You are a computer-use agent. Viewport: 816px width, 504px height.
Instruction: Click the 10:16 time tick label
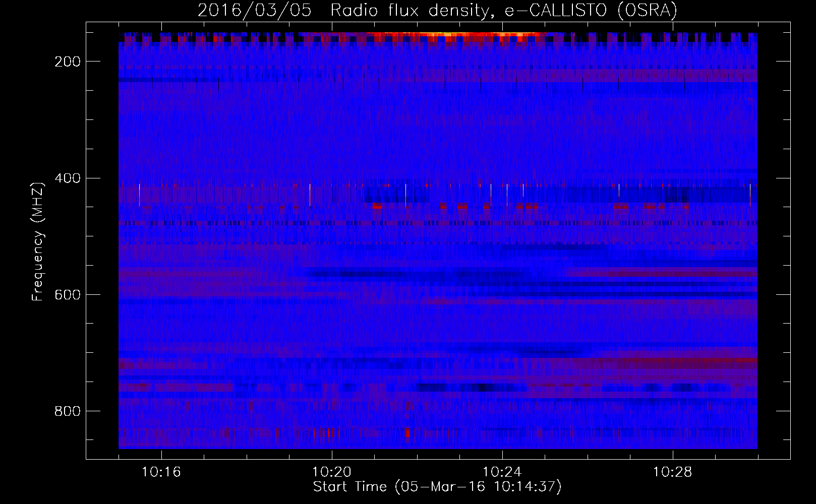[x=161, y=472]
